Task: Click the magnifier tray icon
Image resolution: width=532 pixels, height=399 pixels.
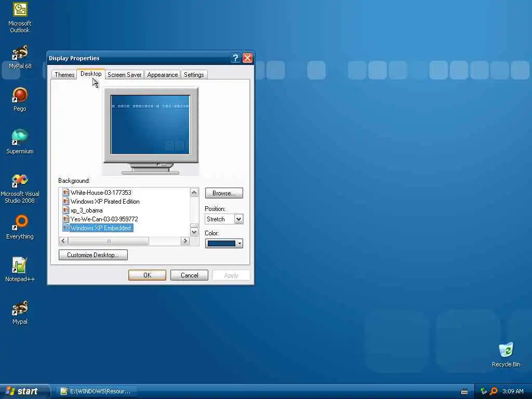Action: click(494, 391)
